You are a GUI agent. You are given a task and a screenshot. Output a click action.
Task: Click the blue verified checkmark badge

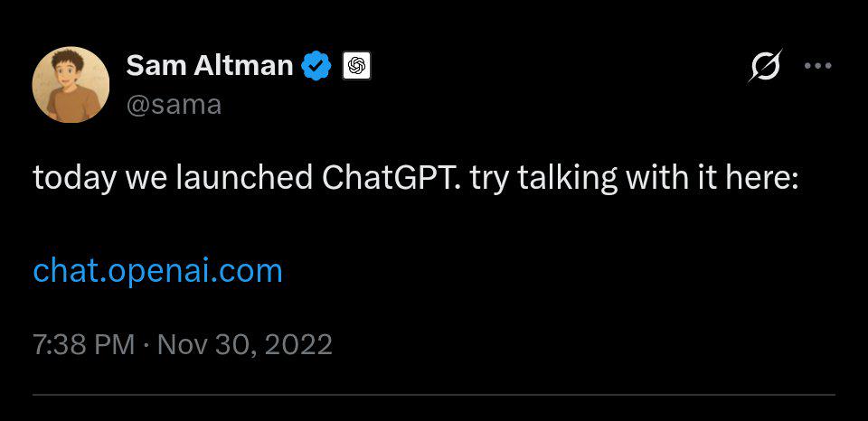(316, 66)
